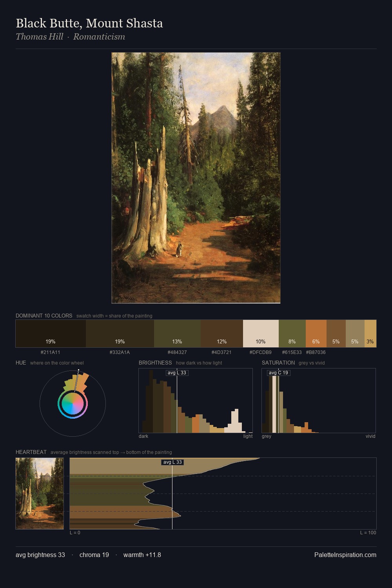Click the white hue marker line on wheel

click(76, 380)
